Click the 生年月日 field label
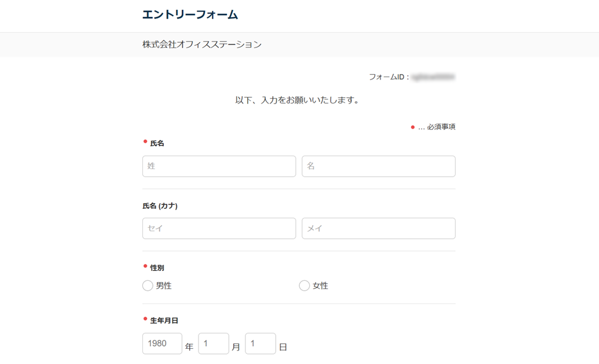This screenshot has width=599, height=364. pos(164,321)
